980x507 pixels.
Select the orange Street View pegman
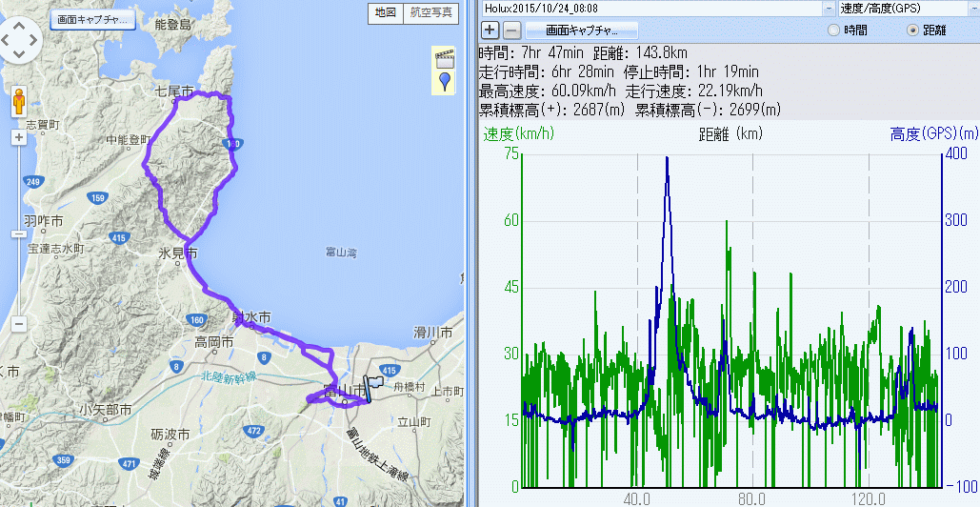coord(19,99)
